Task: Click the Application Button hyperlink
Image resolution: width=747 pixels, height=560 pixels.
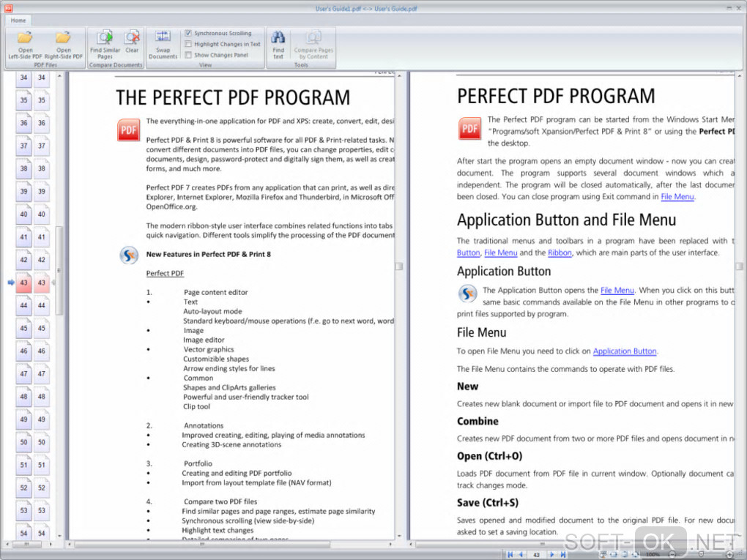Action: pyautogui.click(x=625, y=351)
